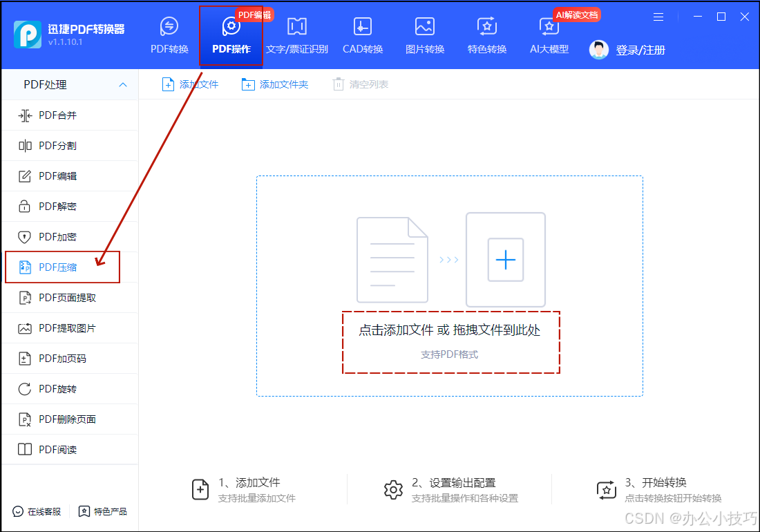Select the PDF操作 tab

231,36
